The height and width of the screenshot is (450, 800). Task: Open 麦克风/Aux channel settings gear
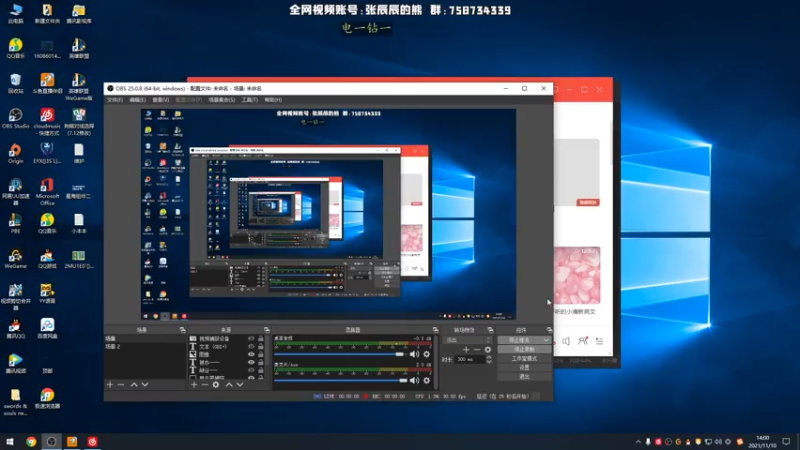427,380
